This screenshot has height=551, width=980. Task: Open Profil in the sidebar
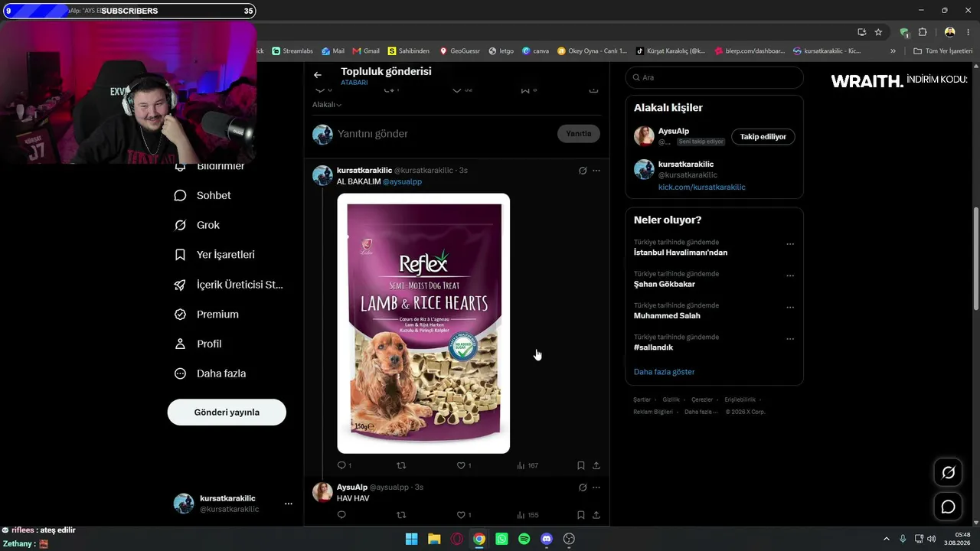(x=198, y=344)
